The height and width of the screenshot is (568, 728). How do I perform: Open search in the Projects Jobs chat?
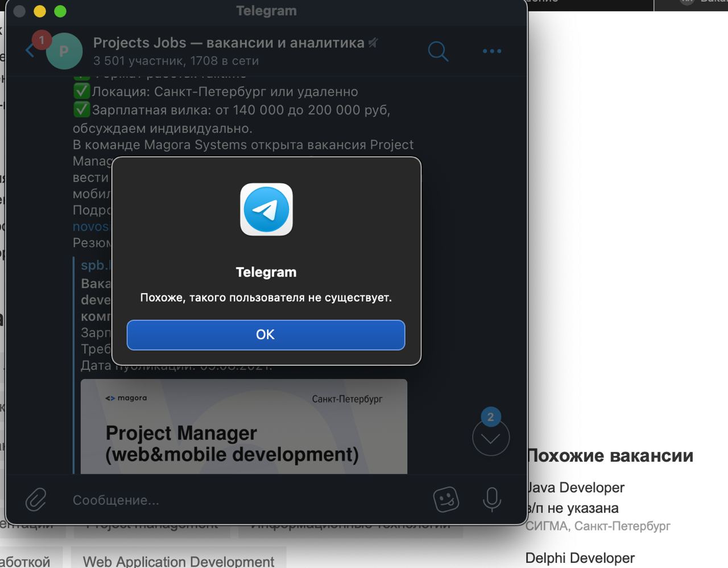point(438,51)
